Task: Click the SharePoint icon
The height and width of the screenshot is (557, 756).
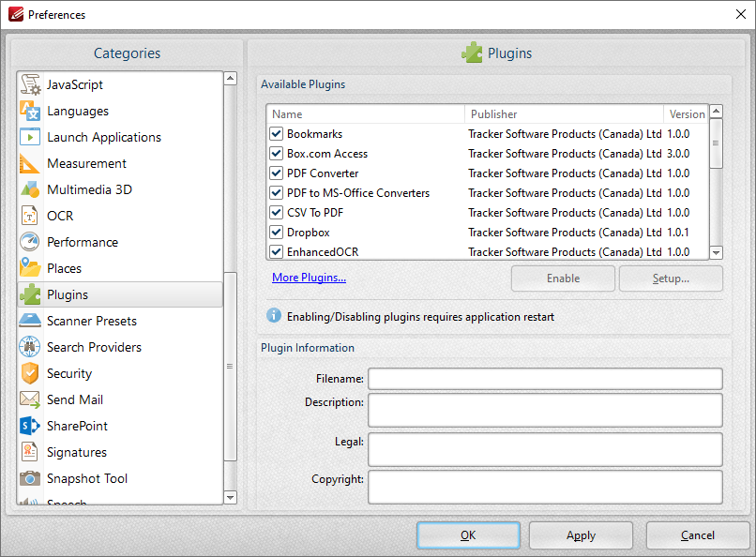Action: (30, 426)
